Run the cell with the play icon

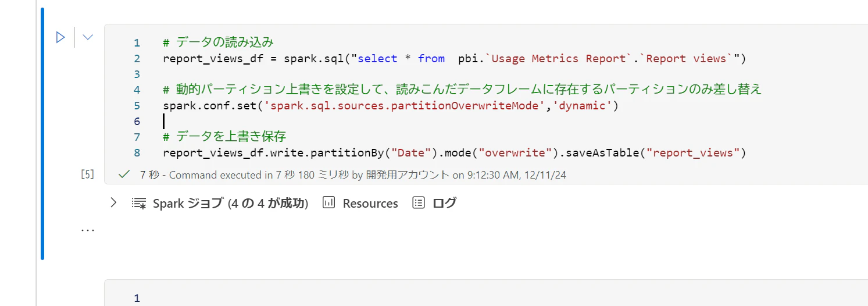tap(60, 37)
